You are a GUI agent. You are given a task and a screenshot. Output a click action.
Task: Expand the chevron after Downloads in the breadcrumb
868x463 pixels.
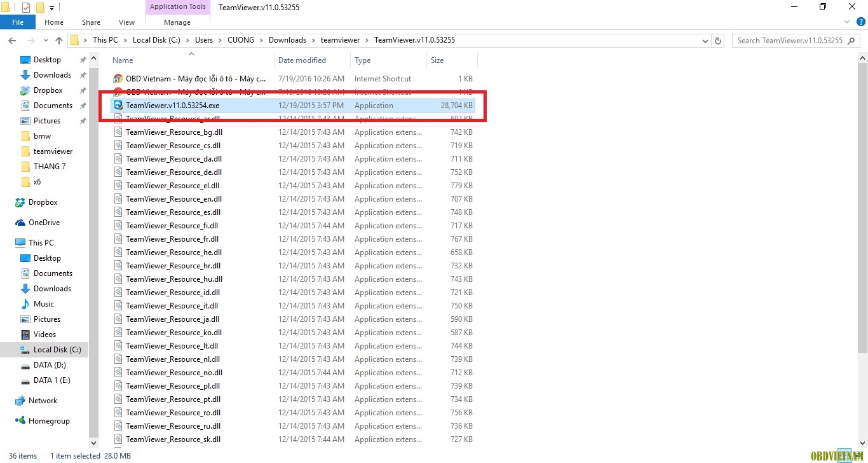pos(314,40)
